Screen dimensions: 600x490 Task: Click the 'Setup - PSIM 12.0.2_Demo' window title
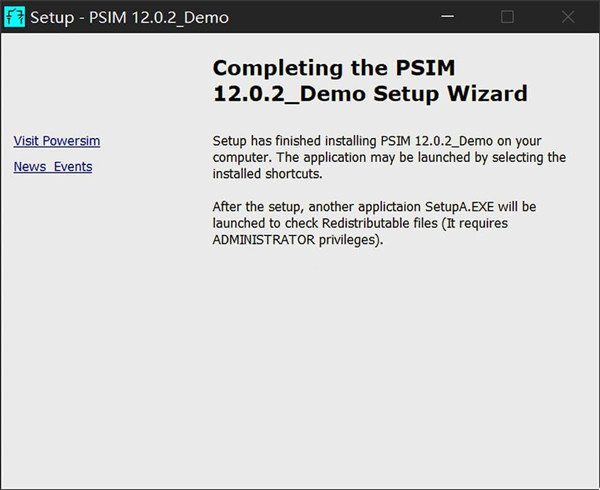click(x=129, y=17)
